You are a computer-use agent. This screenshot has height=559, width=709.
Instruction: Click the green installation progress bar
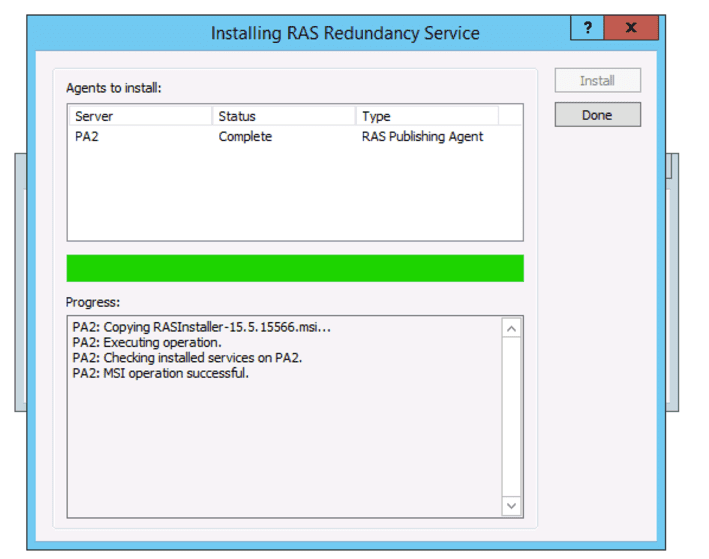click(x=295, y=268)
